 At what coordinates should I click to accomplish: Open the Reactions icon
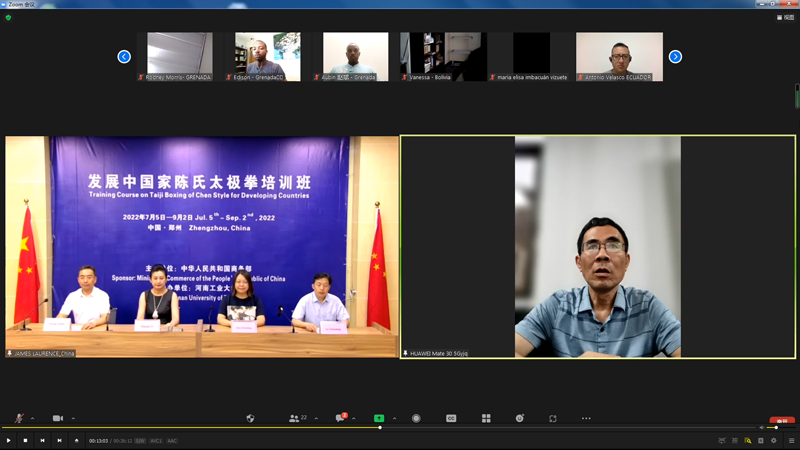[x=520, y=418]
